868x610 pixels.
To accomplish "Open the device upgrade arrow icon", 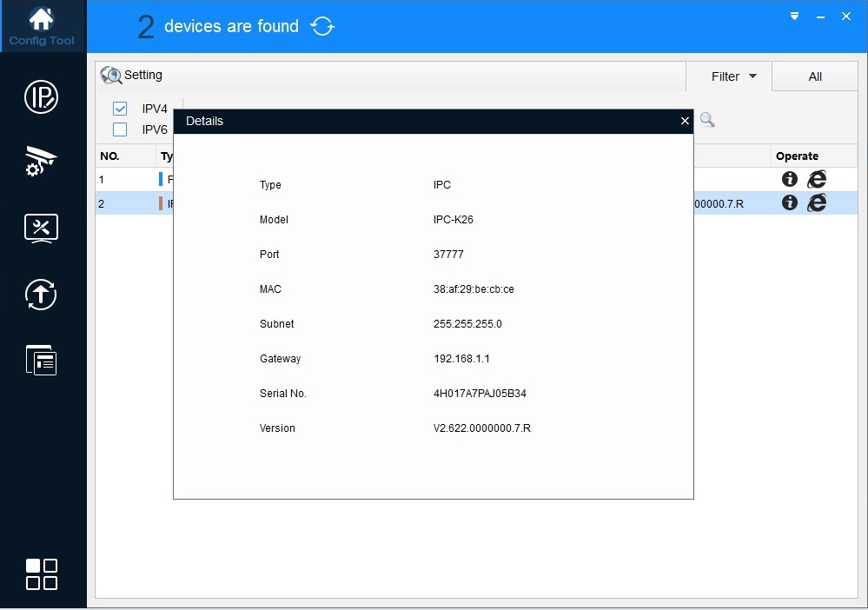I will [x=41, y=295].
